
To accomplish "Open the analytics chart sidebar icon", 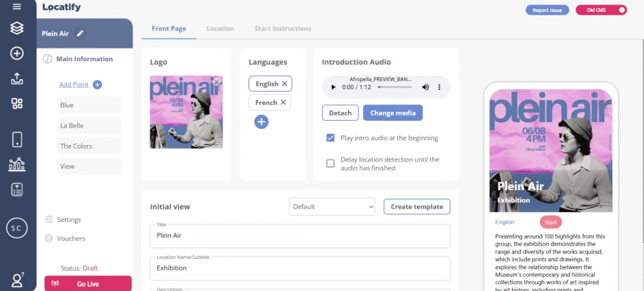I will pos(17,164).
